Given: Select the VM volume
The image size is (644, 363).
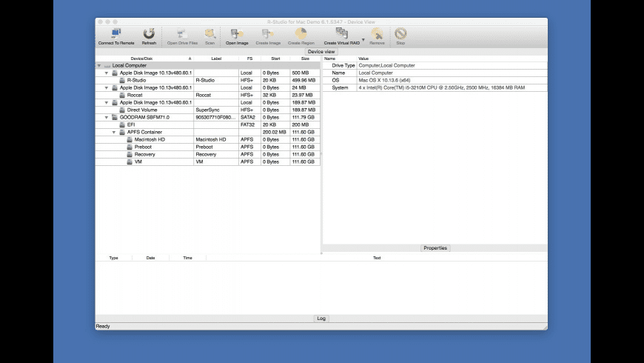Looking at the screenshot, I should tap(208, 161).
